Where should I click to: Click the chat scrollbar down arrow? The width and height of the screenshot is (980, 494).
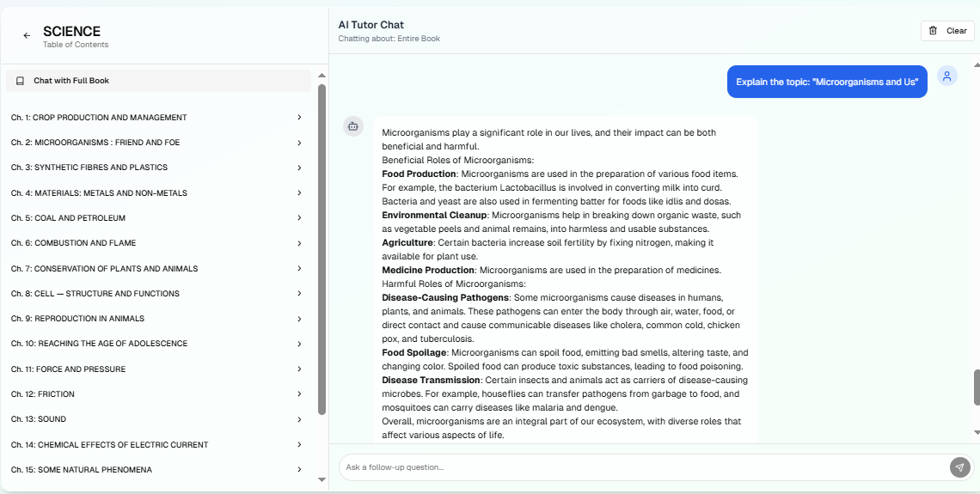pos(976,432)
